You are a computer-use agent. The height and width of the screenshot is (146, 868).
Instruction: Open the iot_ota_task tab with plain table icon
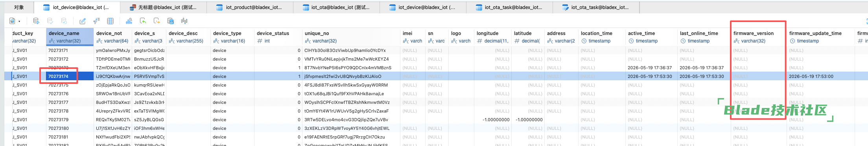point(510,7)
